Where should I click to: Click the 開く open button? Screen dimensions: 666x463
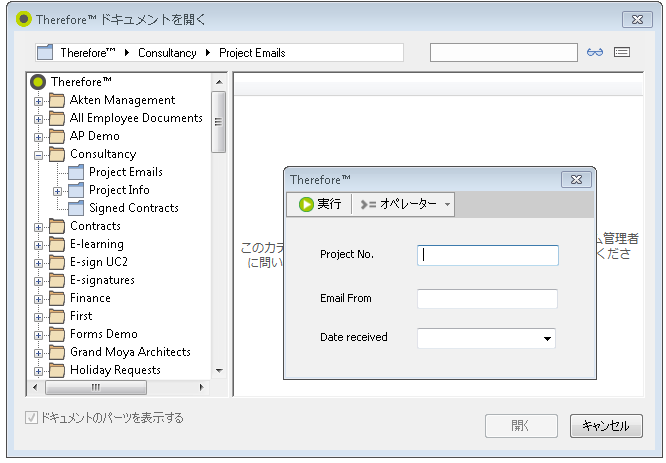coord(521,426)
